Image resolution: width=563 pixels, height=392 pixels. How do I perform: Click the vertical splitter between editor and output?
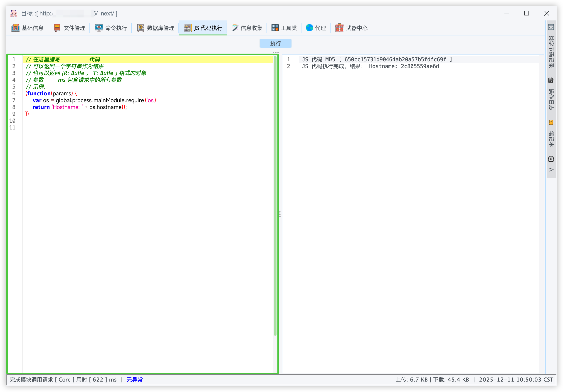[x=280, y=214]
